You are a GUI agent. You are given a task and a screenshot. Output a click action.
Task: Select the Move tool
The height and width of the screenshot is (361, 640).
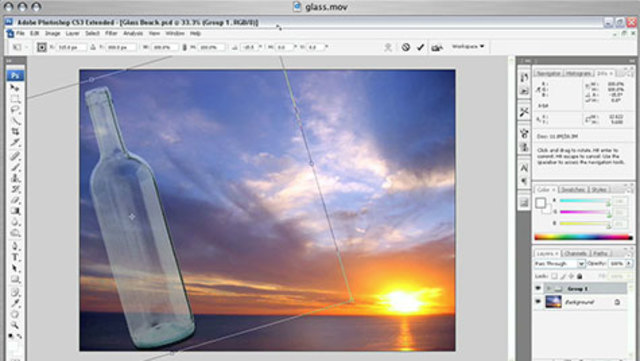(x=15, y=88)
